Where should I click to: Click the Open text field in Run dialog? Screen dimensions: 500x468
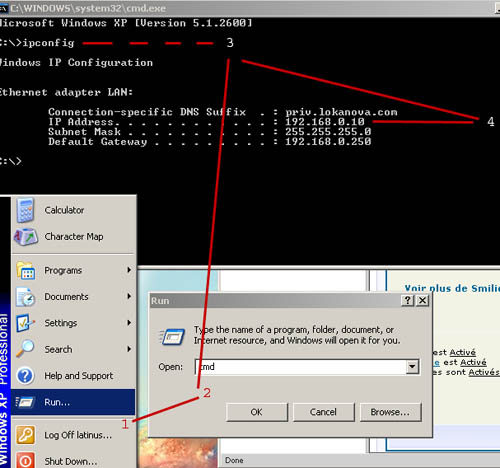300,367
